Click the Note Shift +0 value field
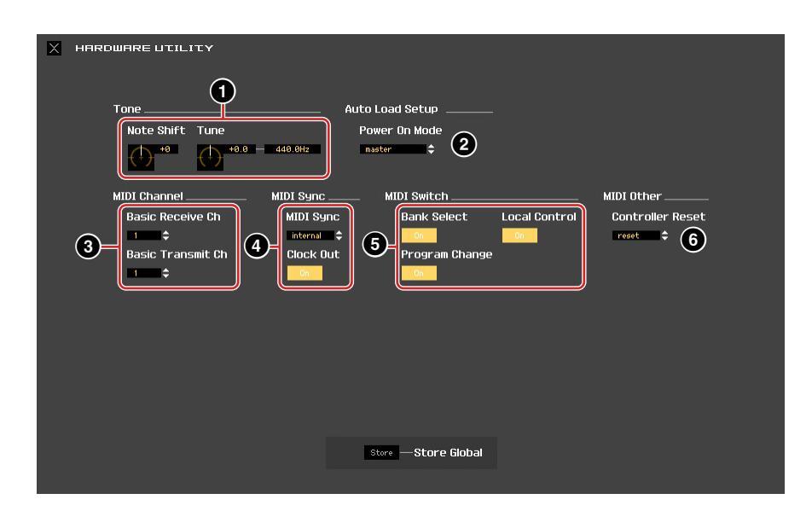This screenshot has height=511, width=812. point(165,149)
